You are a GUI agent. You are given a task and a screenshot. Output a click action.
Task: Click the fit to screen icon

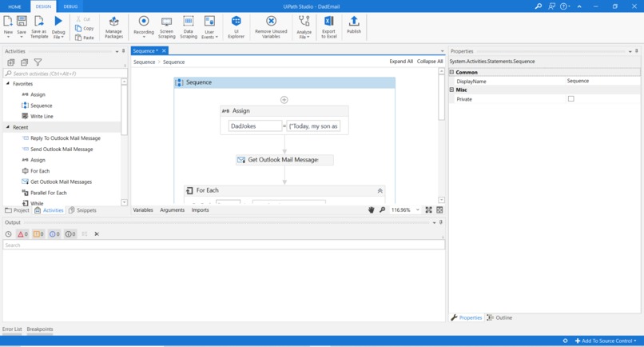point(428,209)
